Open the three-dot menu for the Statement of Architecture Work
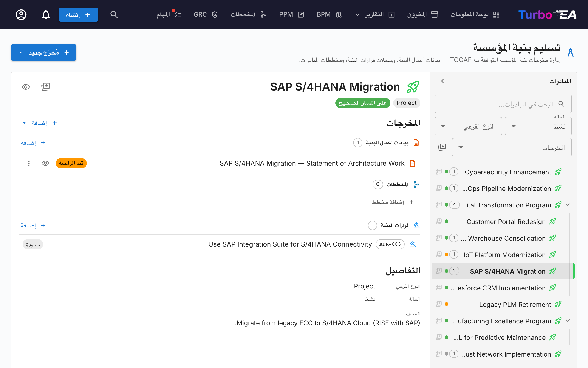The image size is (588, 368). [29, 163]
